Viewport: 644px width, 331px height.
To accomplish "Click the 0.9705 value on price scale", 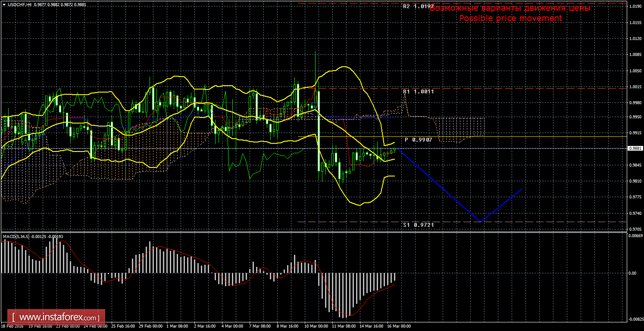I will click(635, 229).
